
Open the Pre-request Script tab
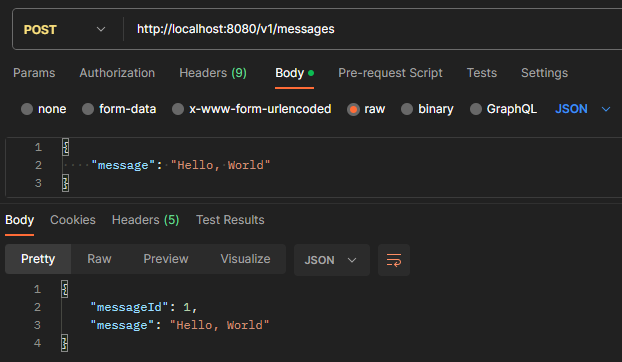coord(390,73)
